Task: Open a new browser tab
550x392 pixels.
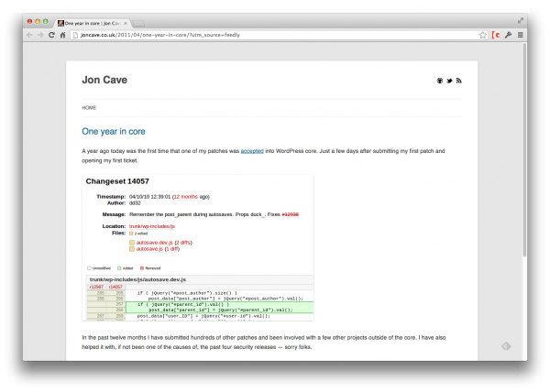Action: (x=139, y=24)
